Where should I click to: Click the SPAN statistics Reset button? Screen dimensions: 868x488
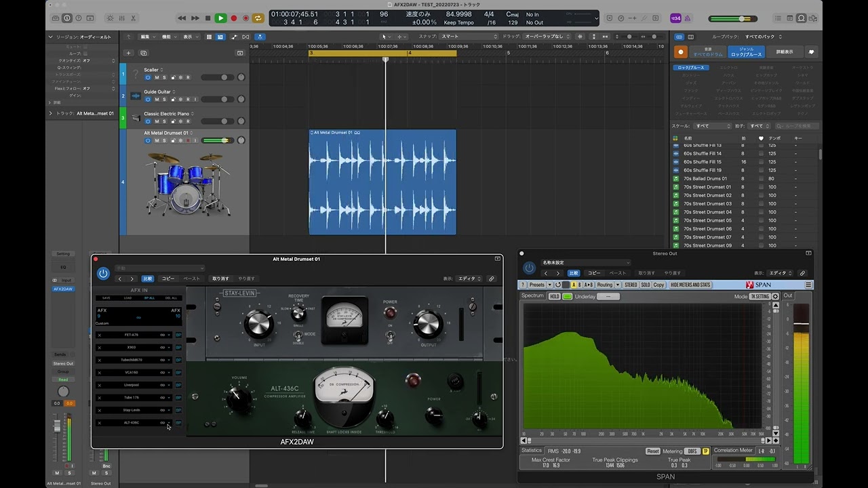click(x=652, y=451)
